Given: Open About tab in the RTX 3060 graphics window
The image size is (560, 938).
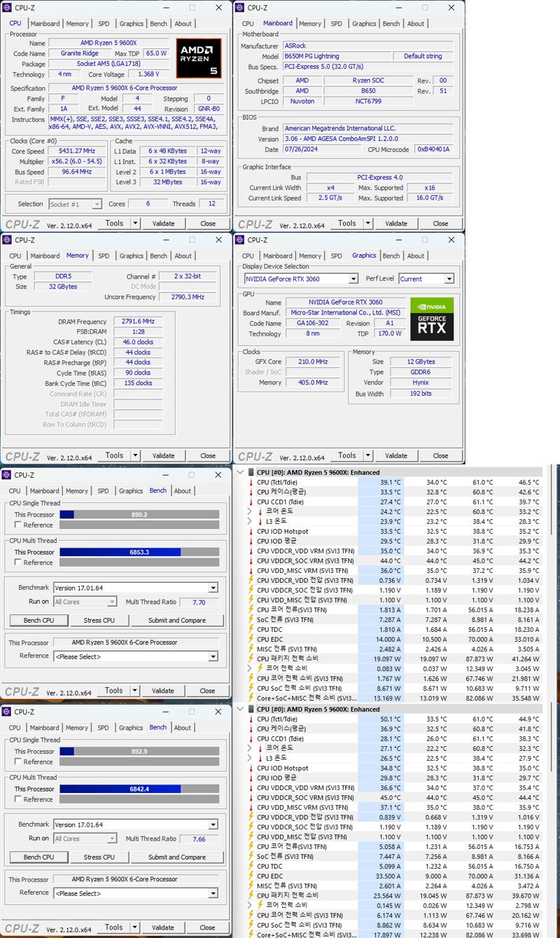Looking at the screenshot, I should (x=416, y=256).
